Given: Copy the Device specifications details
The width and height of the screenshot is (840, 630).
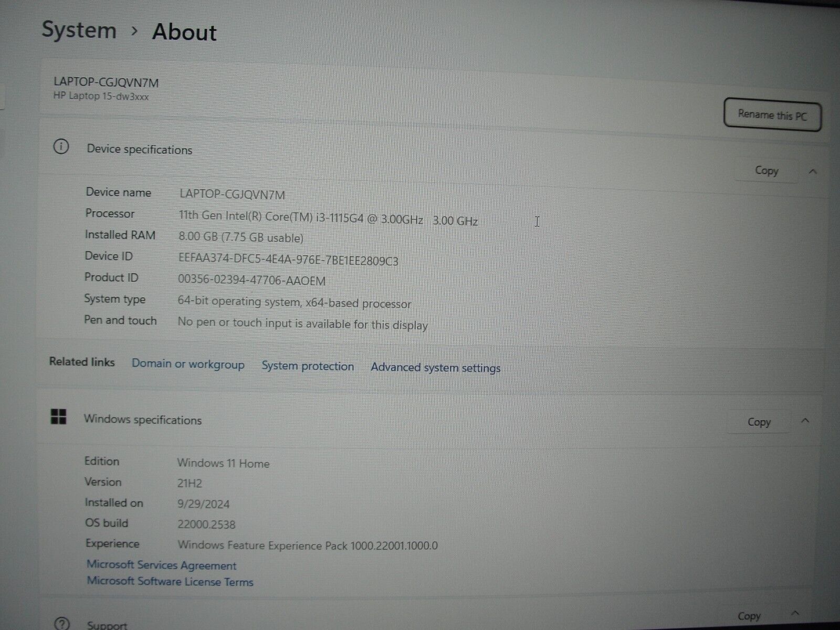Looking at the screenshot, I should tap(766, 171).
